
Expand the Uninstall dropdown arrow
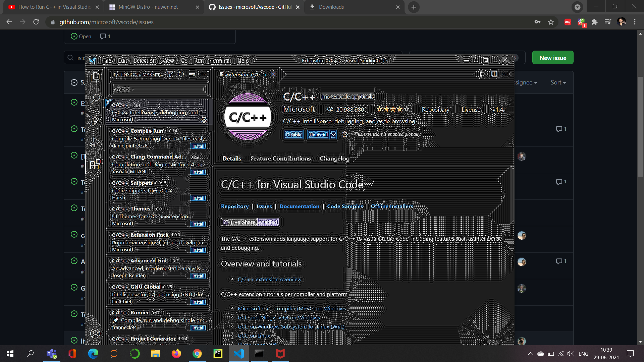click(333, 134)
